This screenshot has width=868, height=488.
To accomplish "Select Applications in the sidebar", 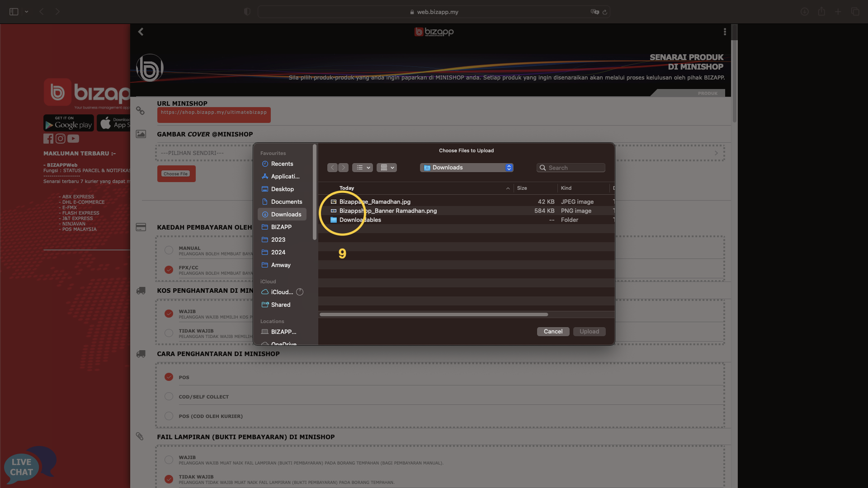I will [282, 177].
